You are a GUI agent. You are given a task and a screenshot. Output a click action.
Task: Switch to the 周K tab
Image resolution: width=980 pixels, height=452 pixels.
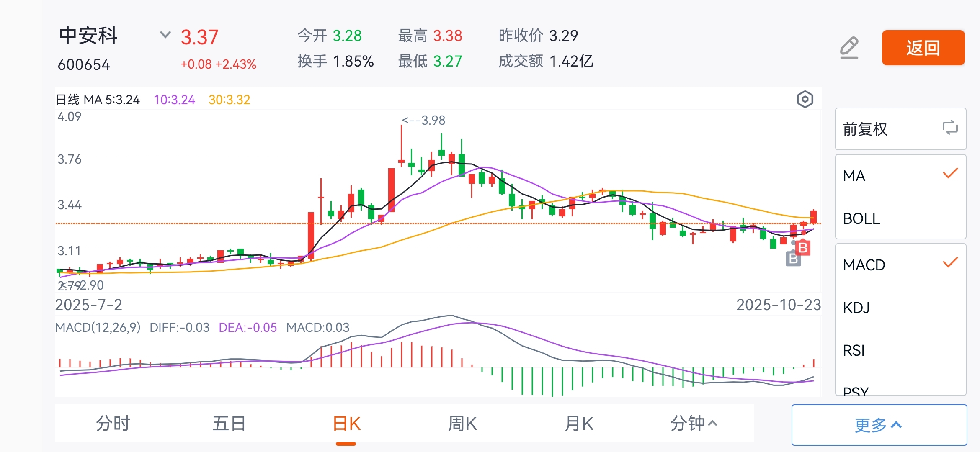[462, 424]
